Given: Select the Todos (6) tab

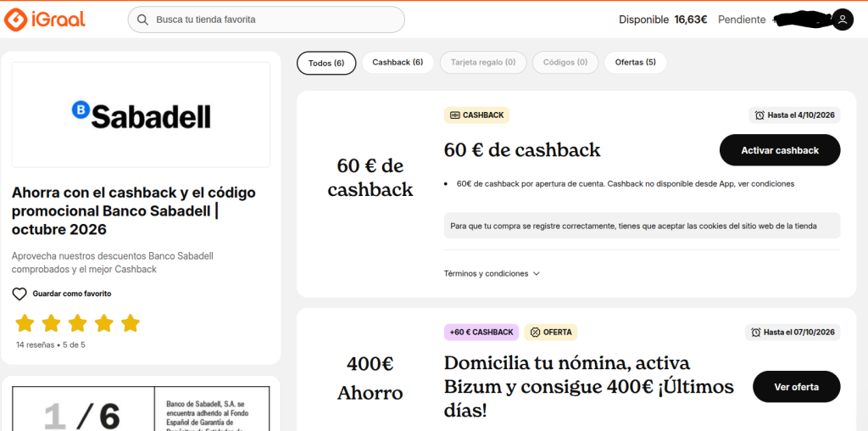Looking at the screenshot, I should click(x=326, y=63).
